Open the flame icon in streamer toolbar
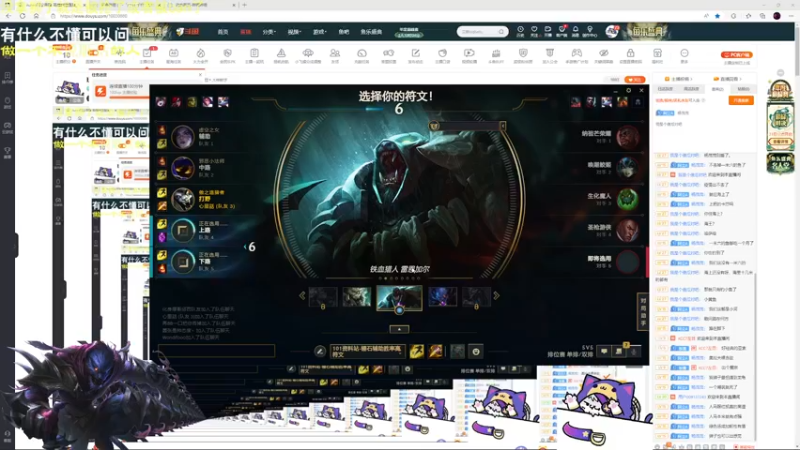This screenshot has width=800, height=450. coord(201,55)
